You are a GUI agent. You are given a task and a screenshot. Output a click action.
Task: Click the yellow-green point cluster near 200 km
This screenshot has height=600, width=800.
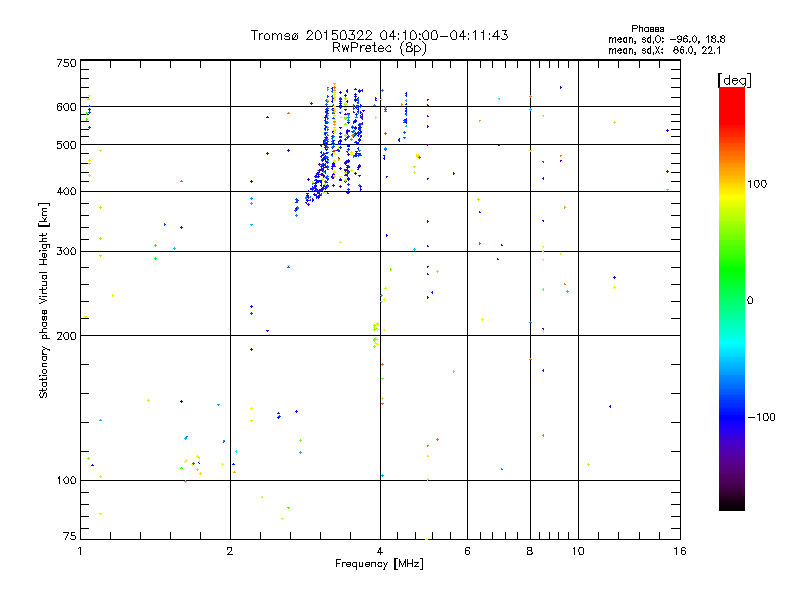(x=376, y=335)
